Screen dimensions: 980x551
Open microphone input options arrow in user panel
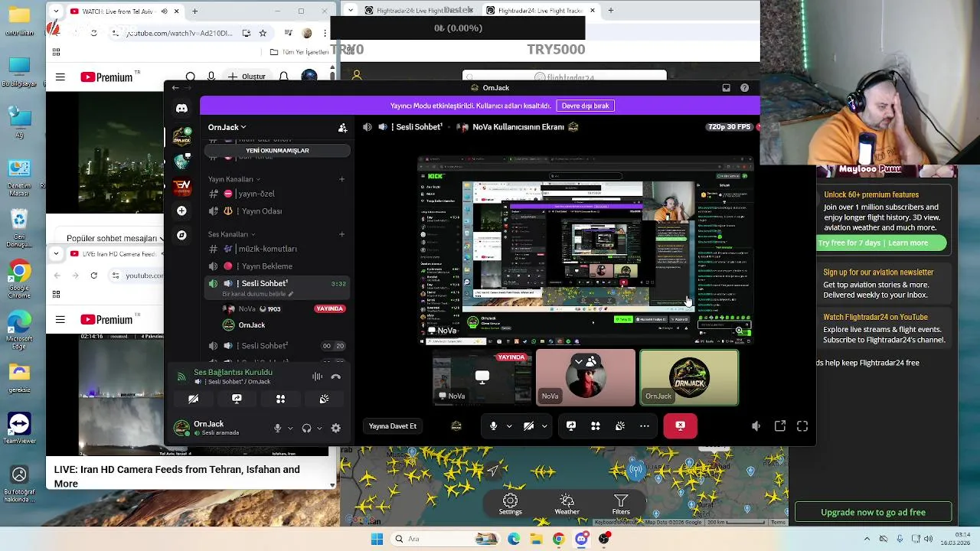[290, 429]
